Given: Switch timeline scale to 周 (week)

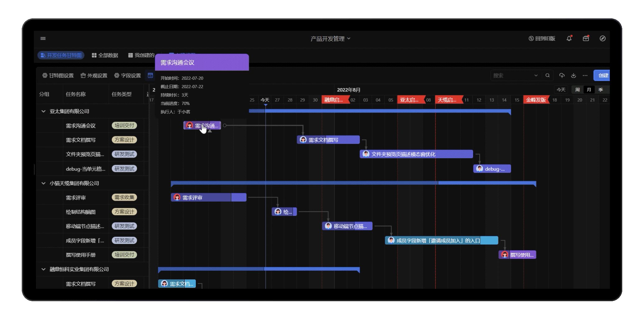Looking at the screenshot, I should [577, 90].
